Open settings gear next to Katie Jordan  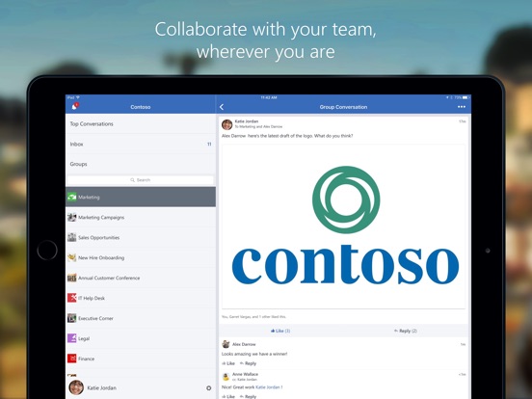click(x=209, y=387)
